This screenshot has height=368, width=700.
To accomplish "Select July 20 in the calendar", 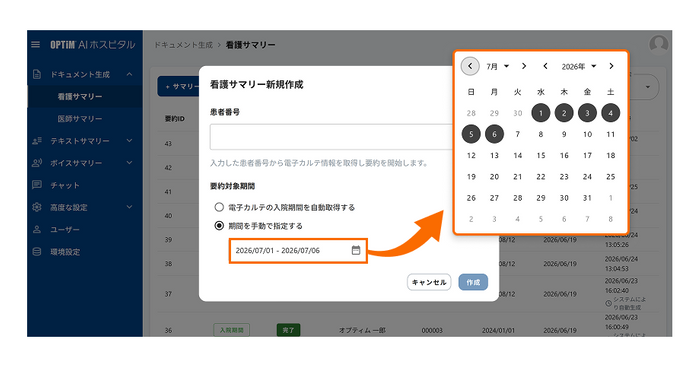I will pos(494,176).
